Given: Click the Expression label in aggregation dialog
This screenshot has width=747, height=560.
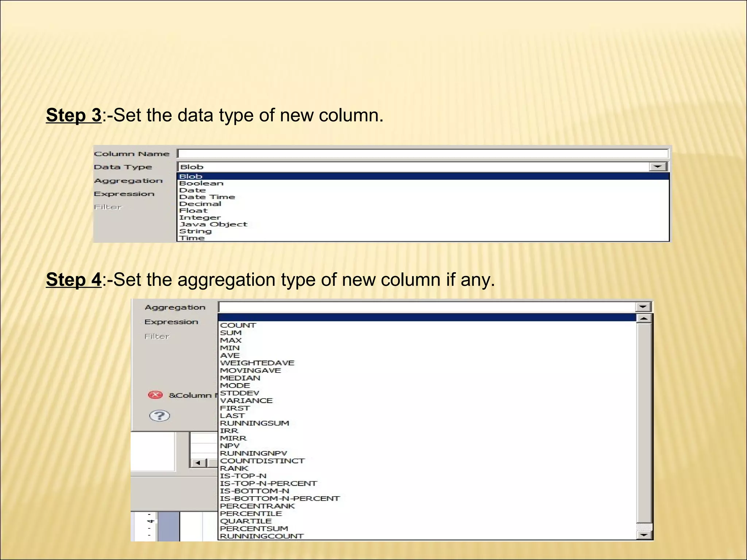Looking at the screenshot, I should (x=171, y=322).
